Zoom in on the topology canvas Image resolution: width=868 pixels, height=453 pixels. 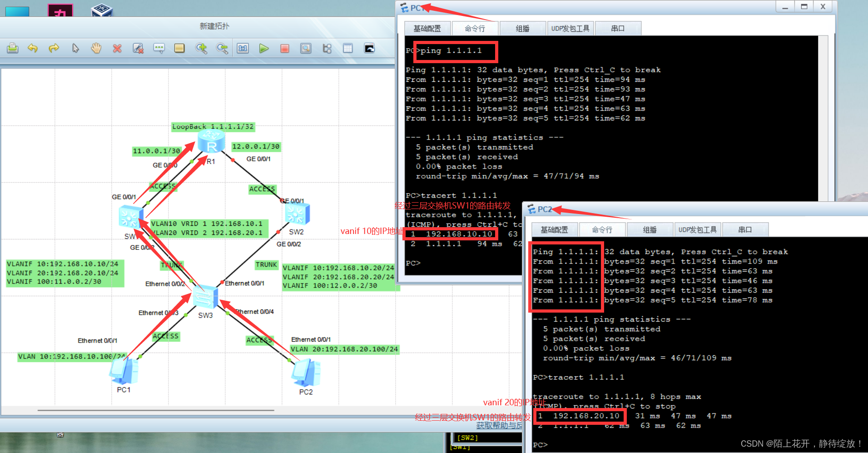tap(201, 48)
